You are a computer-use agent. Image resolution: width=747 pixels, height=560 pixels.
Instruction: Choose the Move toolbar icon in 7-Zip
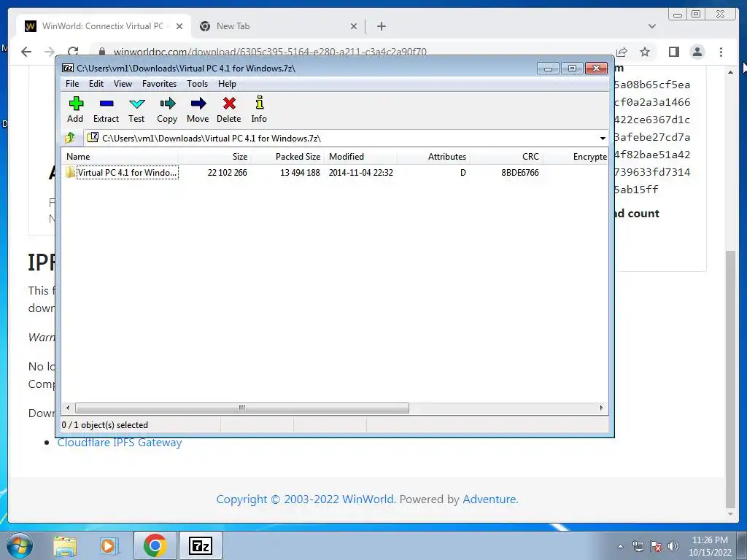click(198, 109)
